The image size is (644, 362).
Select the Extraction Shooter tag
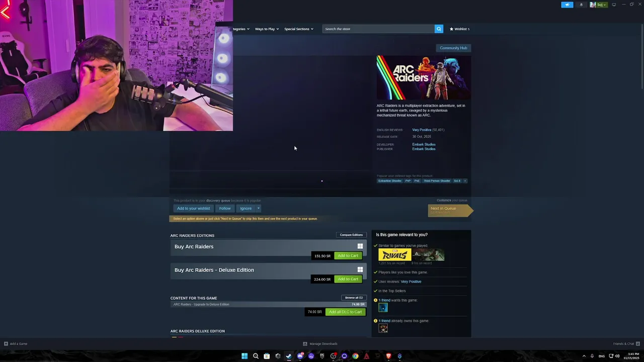pos(390,180)
